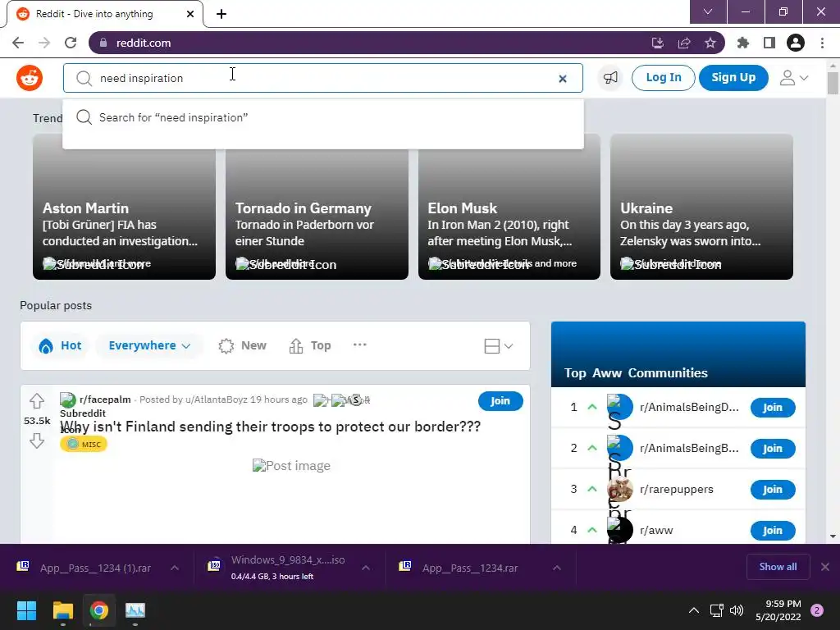Open the Aston Martin trending card

pos(125,207)
